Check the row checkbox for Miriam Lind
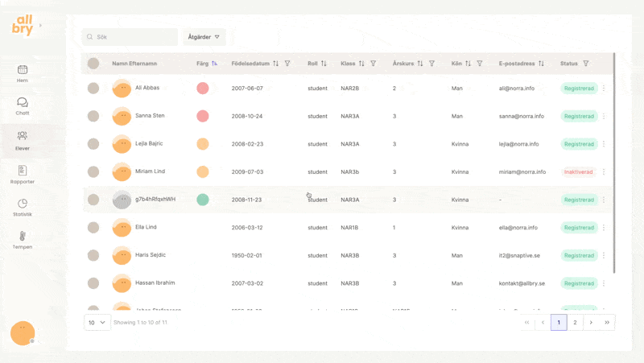Image resolution: width=644 pixels, height=363 pixels. pos(93,171)
